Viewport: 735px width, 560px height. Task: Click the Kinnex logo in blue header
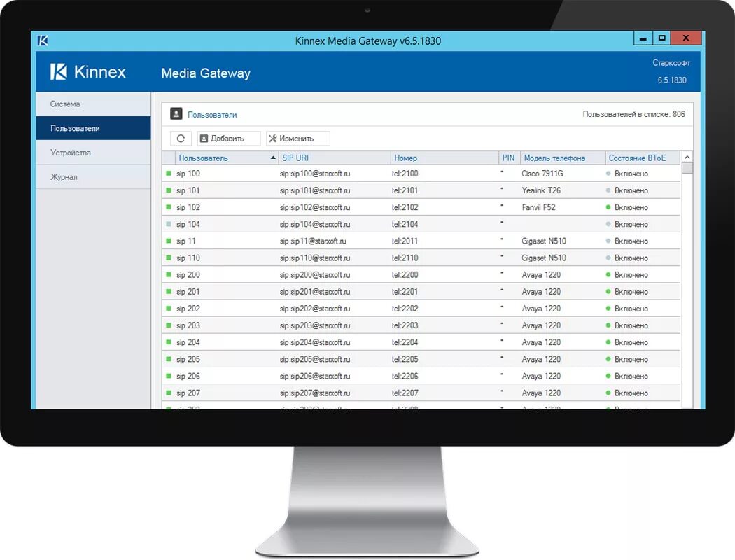[x=87, y=71]
